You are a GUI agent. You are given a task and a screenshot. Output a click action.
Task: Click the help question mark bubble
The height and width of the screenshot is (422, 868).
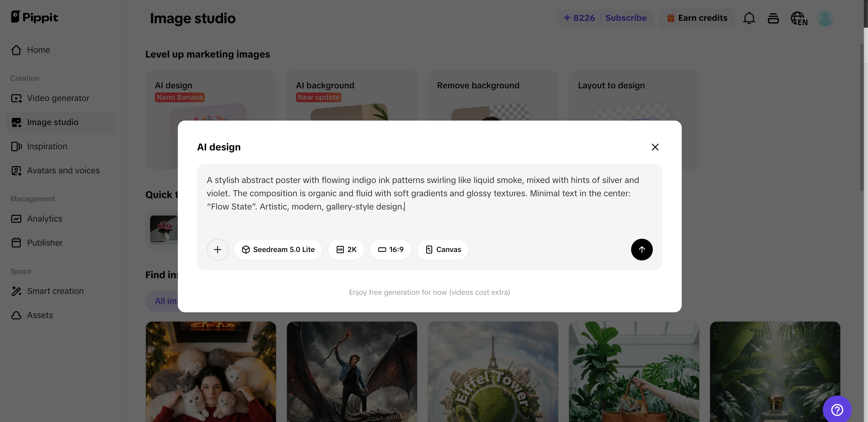coord(837,409)
